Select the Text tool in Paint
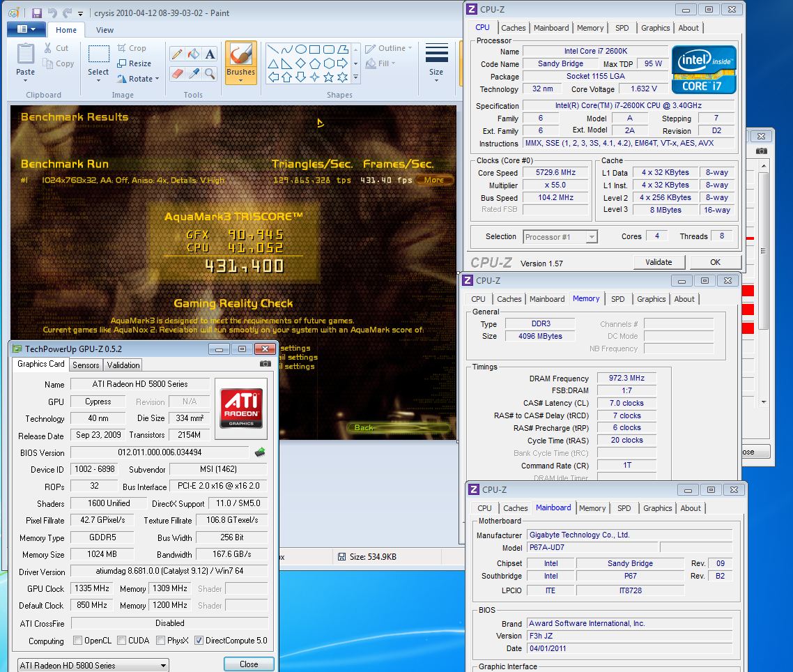The width and height of the screenshot is (793, 672). tap(210, 54)
